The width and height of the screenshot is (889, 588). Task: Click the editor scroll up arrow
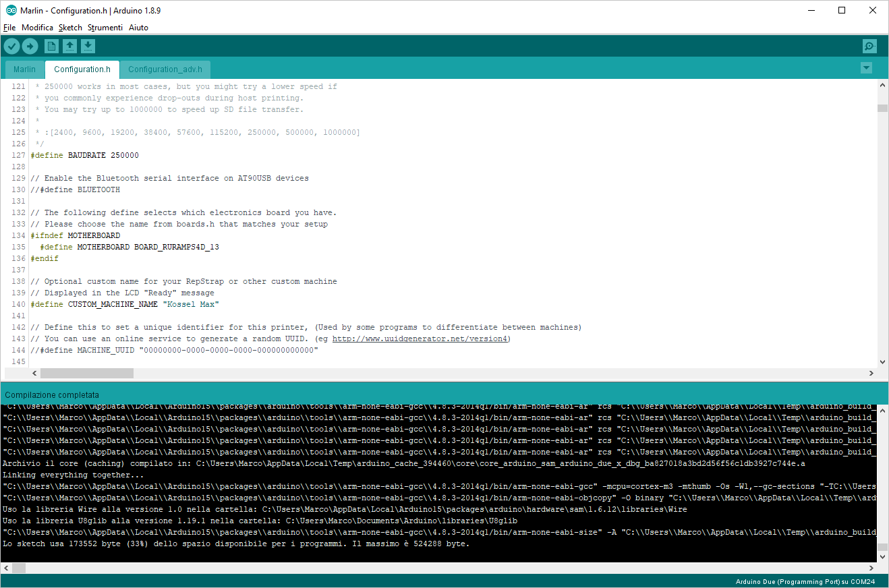click(882, 85)
